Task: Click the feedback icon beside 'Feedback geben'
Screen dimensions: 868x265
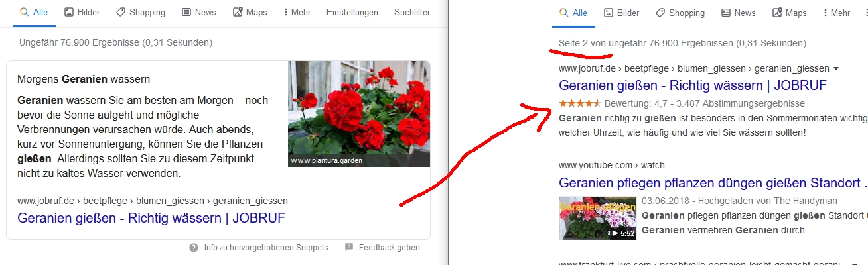Action: click(x=349, y=248)
